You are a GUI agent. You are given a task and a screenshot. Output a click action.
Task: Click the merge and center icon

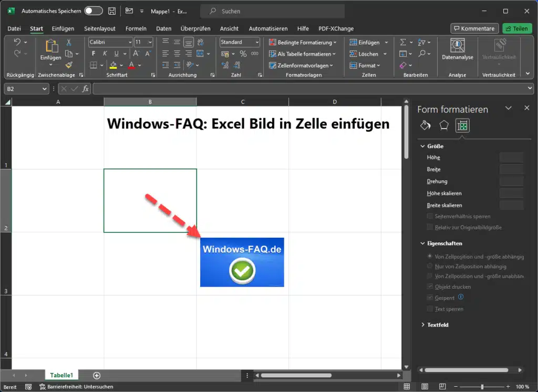pyautogui.click(x=200, y=54)
